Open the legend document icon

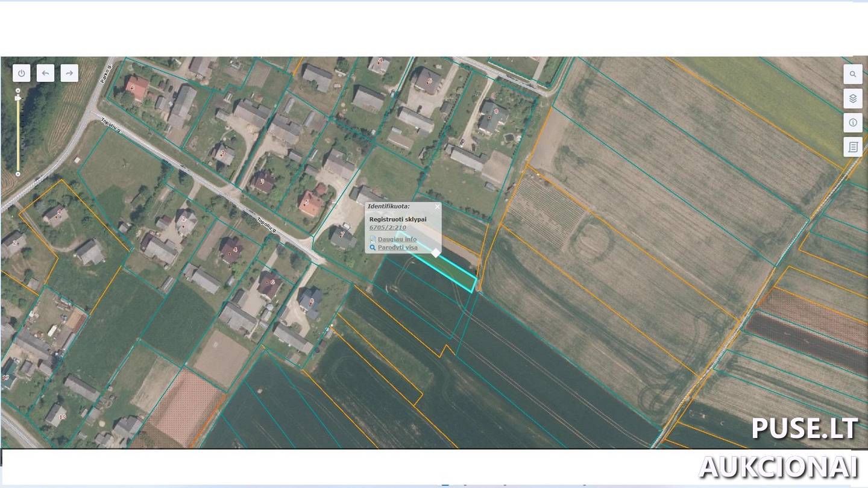pyautogui.click(x=852, y=146)
